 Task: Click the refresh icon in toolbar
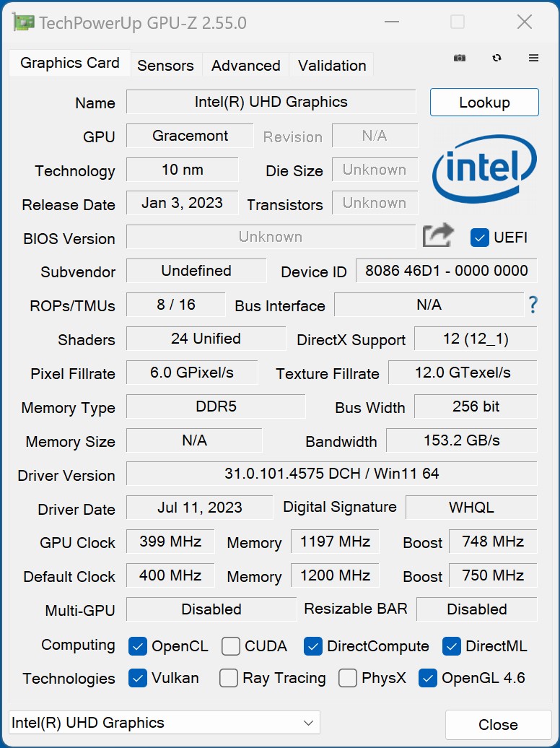tap(496, 58)
